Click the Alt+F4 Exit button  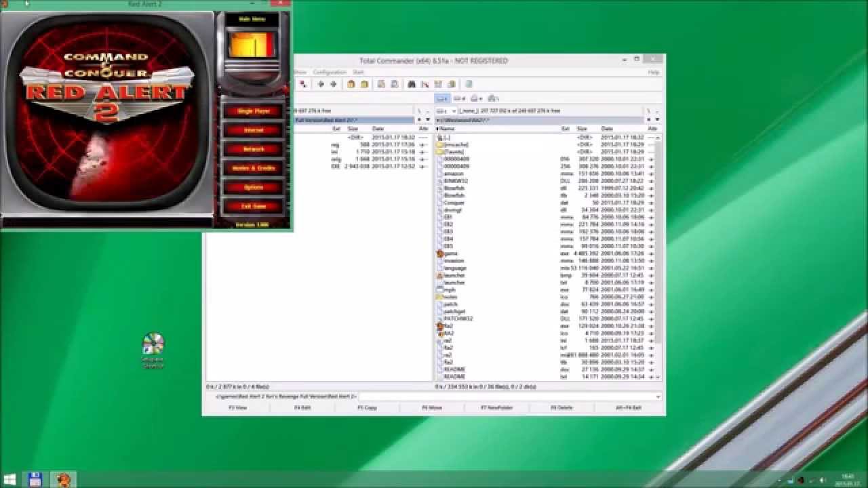point(628,407)
